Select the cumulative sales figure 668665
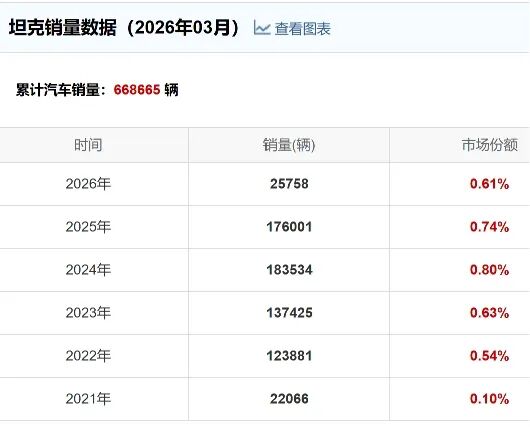Image resolution: width=530 pixels, height=444 pixels. tap(137, 90)
